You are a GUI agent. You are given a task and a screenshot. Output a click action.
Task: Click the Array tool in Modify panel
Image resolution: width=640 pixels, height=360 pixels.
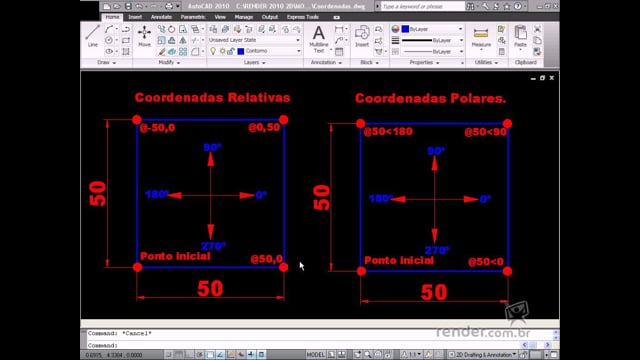tap(183, 51)
